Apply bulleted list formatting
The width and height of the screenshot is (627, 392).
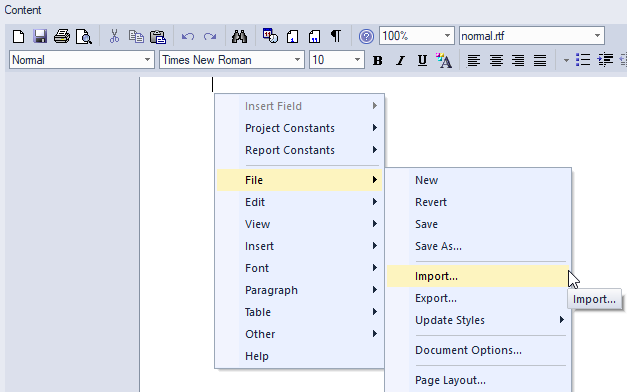pos(583,60)
